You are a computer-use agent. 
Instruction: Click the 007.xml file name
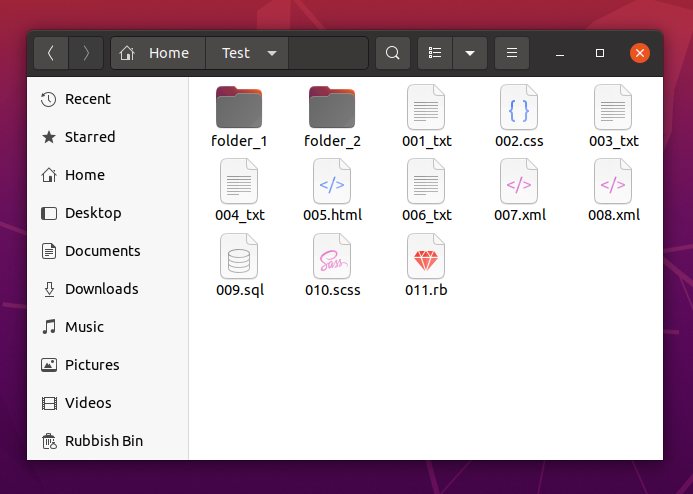coord(520,215)
